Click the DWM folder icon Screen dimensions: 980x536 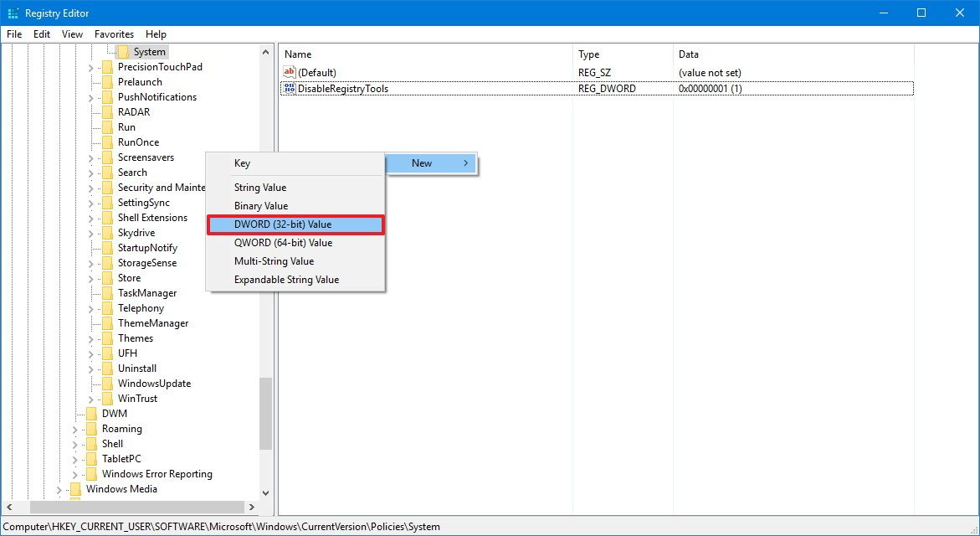click(92, 413)
